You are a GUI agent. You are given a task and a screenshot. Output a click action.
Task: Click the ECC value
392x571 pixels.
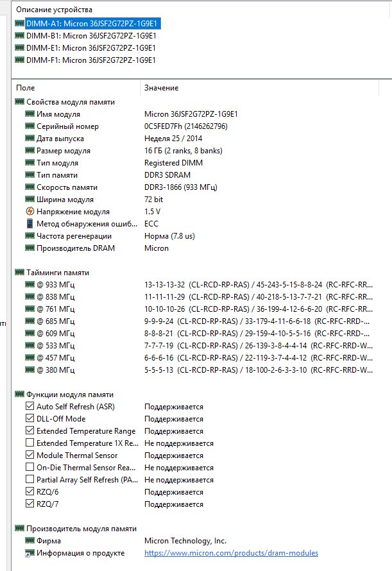click(151, 224)
